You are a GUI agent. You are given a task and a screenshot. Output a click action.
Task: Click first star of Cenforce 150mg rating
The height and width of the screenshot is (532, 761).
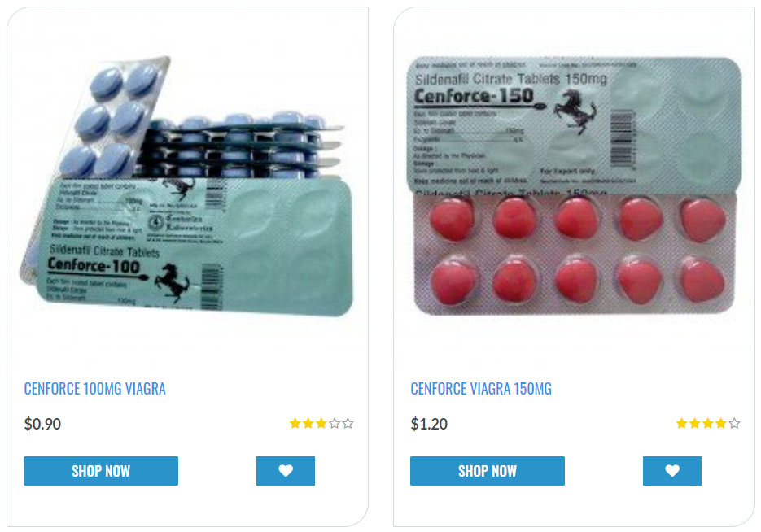(x=682, y=423)
